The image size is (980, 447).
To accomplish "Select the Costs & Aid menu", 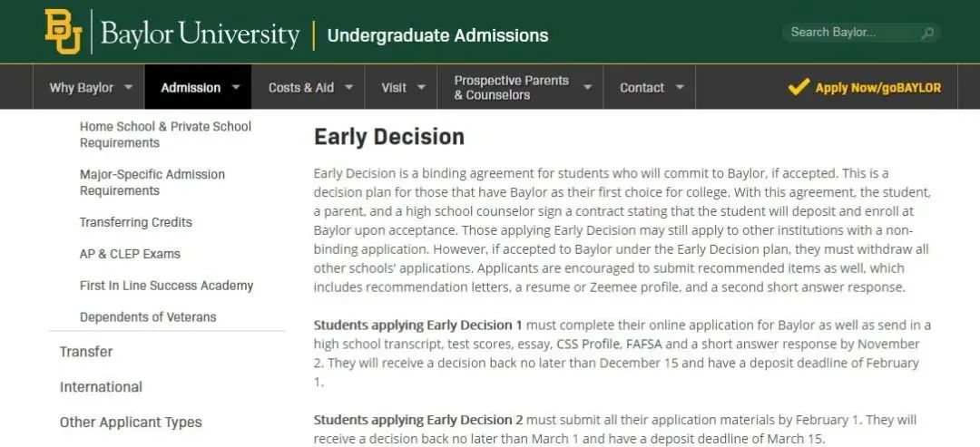I will tap(301, 88).
